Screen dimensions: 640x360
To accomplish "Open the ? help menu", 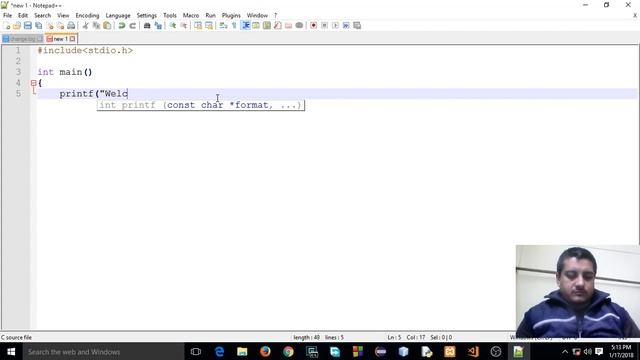I will 276,16.
